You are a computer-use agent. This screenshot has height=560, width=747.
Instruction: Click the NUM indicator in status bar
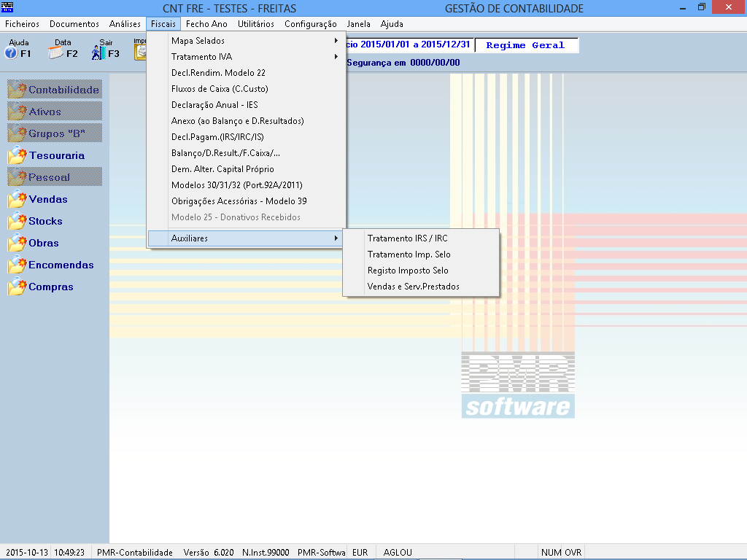click(x=551, y=553)
